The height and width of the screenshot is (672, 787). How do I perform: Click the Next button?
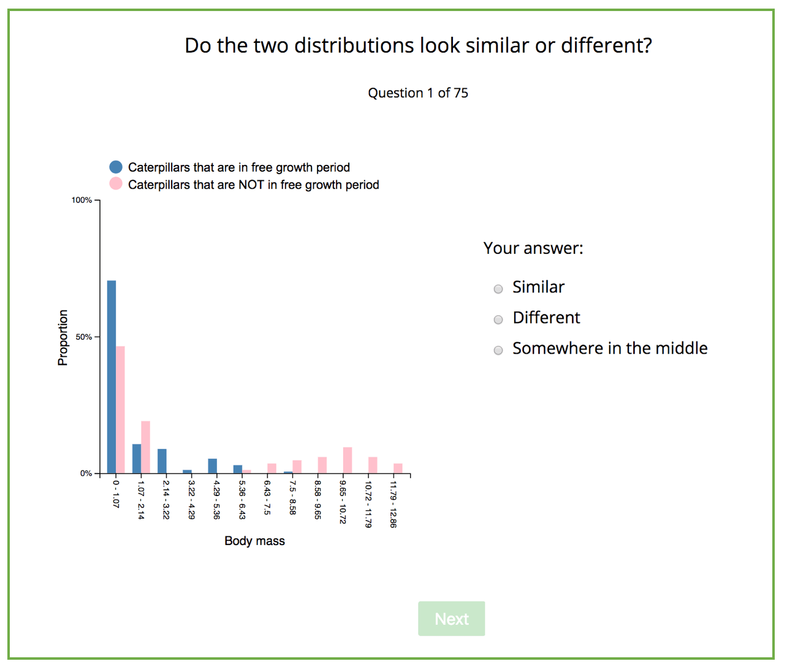pyautogui.click(x=452, y=619)
